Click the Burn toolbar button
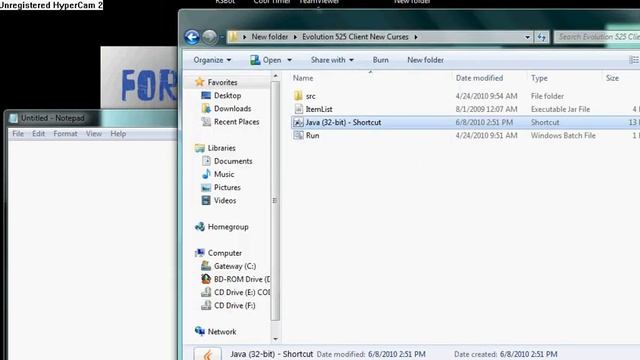Screen dimensions: 640x360 point(380,60)
